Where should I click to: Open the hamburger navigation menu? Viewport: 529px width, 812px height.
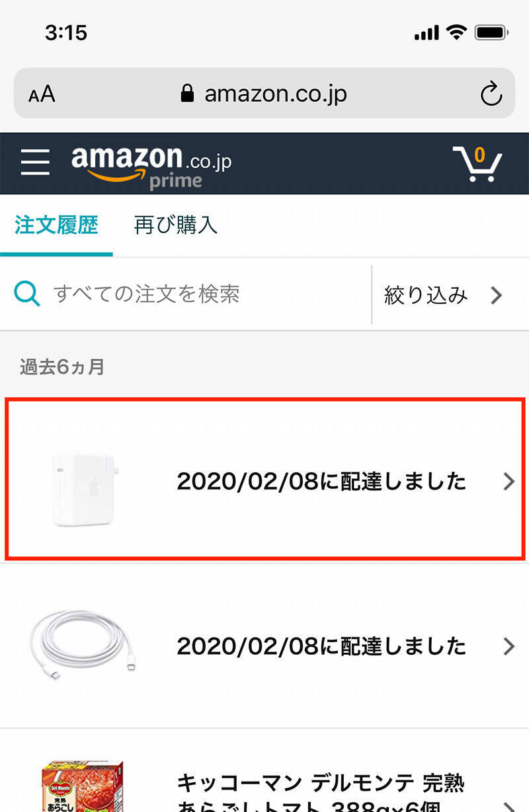35,162
